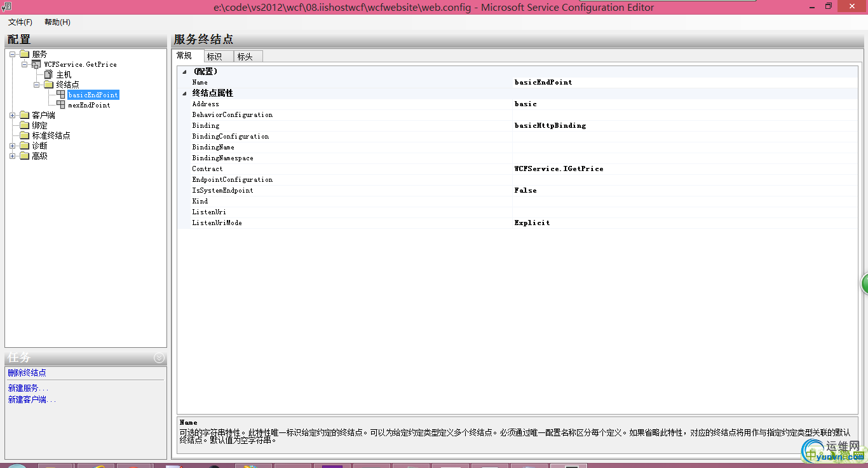Image resolution: width=868 pixels, height=468 pixels.
Task: Click the 删除终结点 task link
Action: click(x=27, y=373)
